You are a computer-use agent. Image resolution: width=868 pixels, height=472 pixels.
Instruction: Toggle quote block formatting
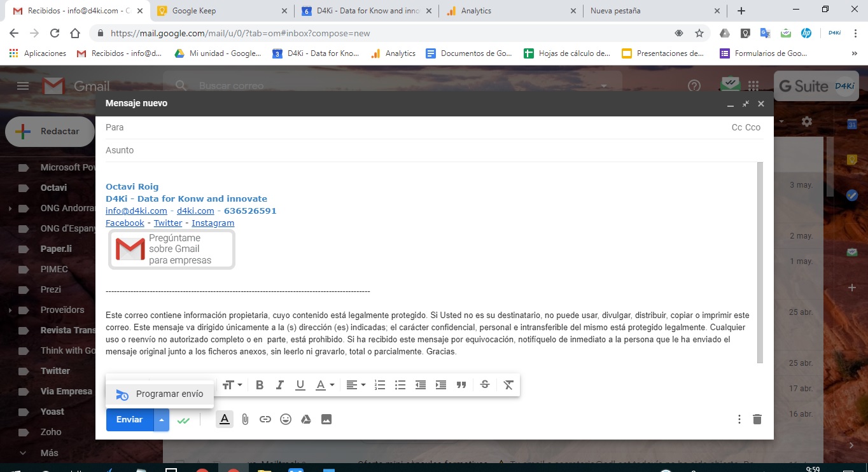[461, 385]
